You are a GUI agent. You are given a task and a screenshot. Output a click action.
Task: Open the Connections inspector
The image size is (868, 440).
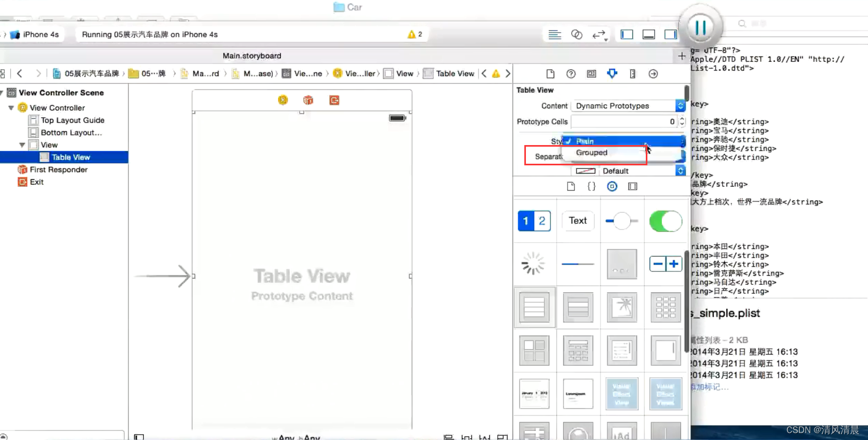[x=653, y=74]
